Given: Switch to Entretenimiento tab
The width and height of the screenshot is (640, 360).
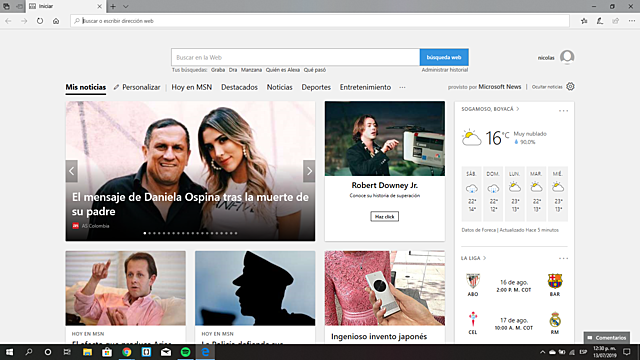Looking at the screenshot, I should (365, 87).
